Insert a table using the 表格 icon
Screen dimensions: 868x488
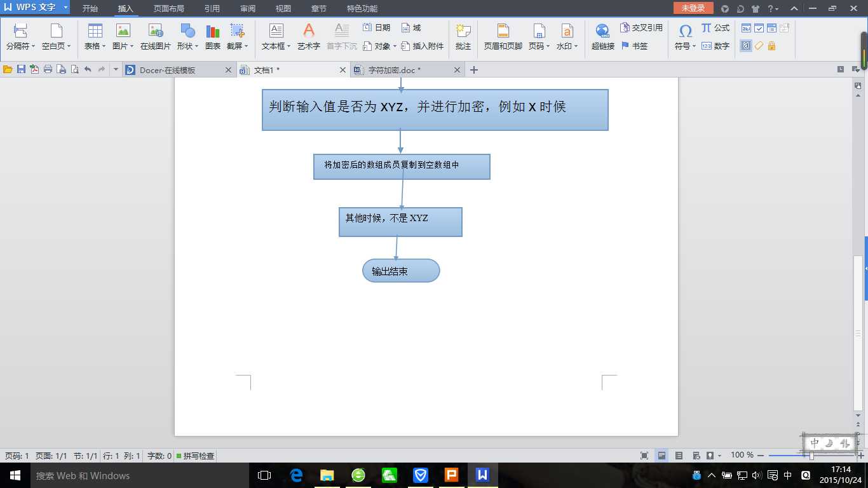point(94,35)
